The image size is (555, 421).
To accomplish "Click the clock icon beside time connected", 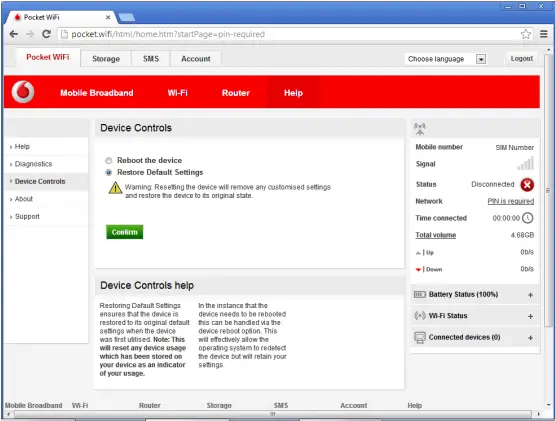I will click(528, 218).
